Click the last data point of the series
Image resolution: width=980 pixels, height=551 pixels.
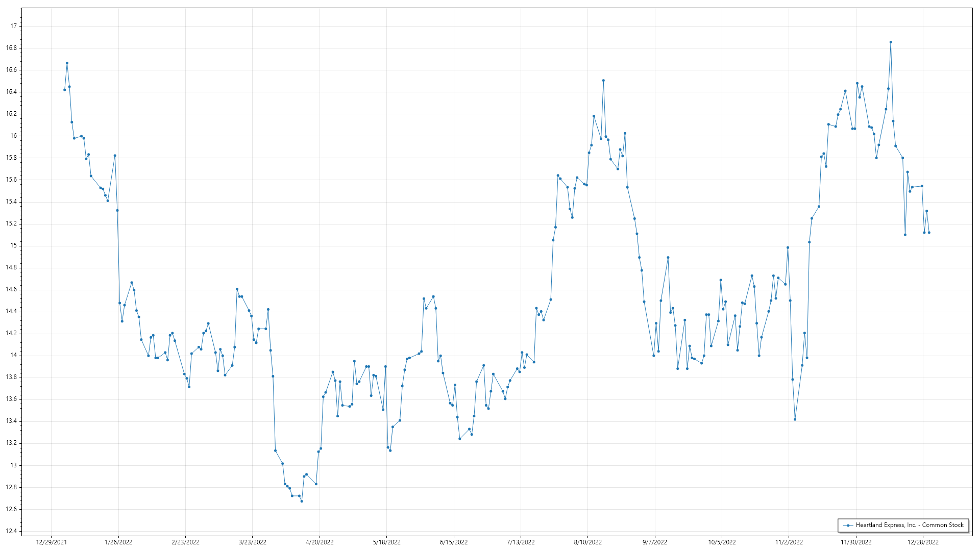coord(929,233)
